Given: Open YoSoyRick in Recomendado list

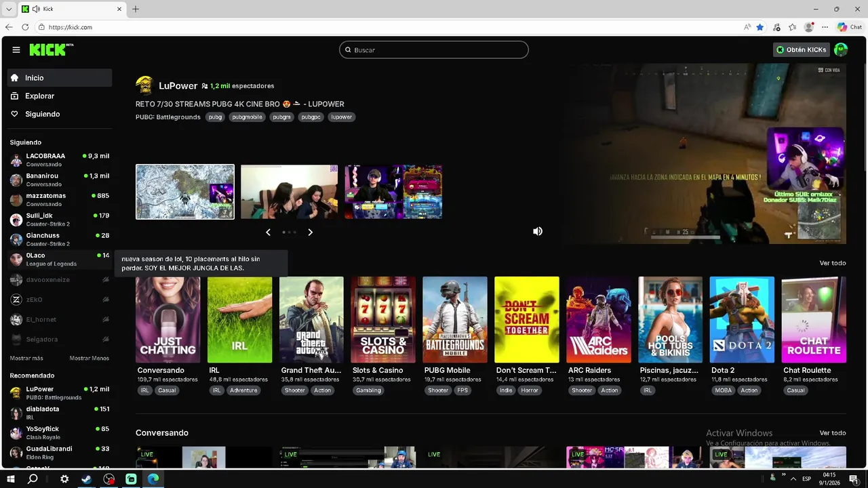Looking at the screenshot, I should [x=60, y=432].
